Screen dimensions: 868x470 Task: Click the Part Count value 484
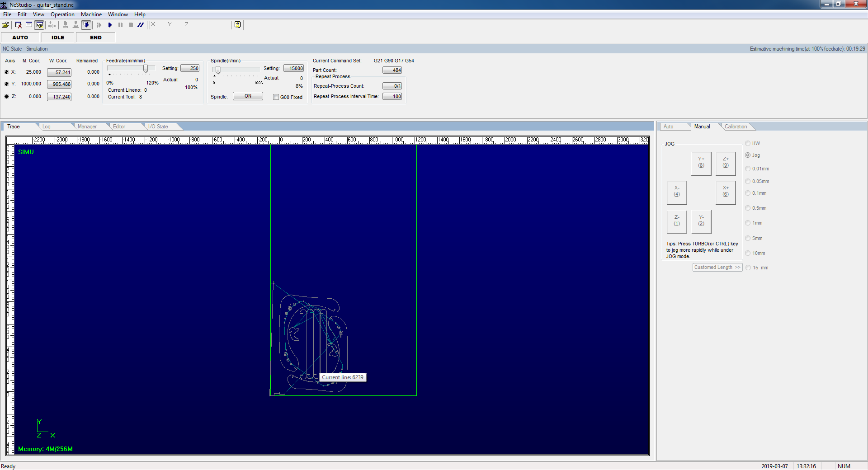[392, 70]
